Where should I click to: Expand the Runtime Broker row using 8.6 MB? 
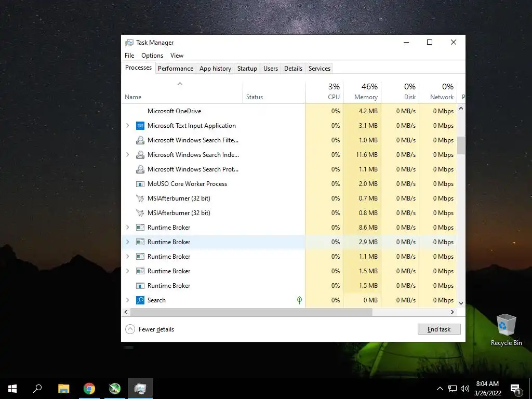pos(128,228)
